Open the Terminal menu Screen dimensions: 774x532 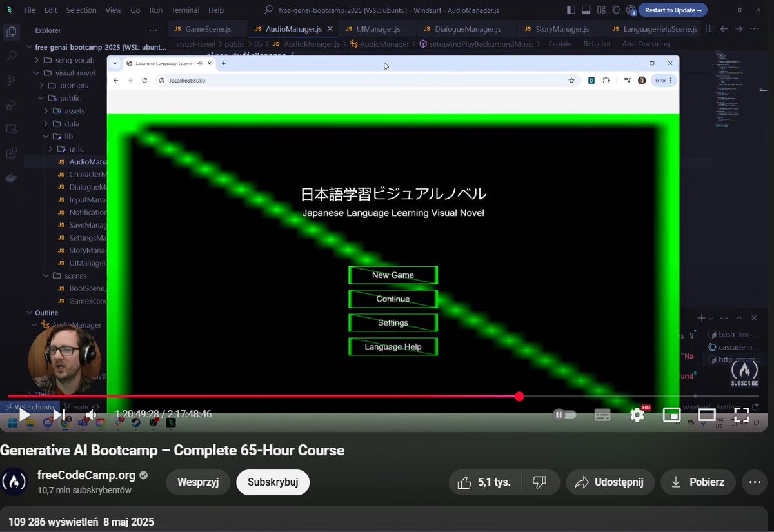pyautogui.click(x=185, y=10)
